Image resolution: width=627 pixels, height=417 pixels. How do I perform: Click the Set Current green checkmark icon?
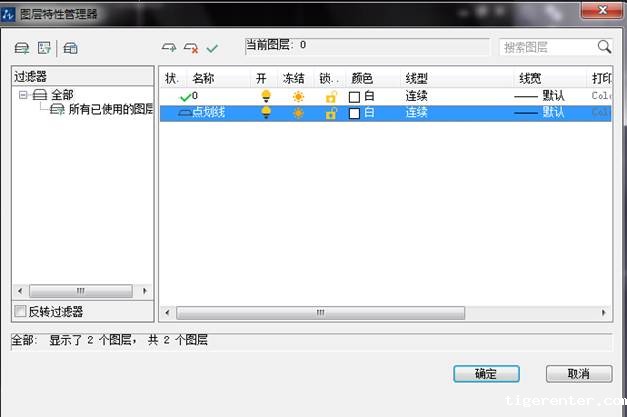click(212, 48)
